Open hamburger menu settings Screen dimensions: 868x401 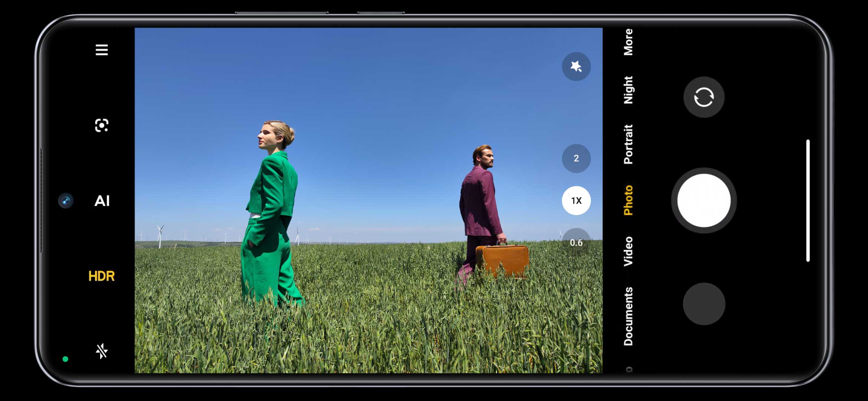click(101, 50)
